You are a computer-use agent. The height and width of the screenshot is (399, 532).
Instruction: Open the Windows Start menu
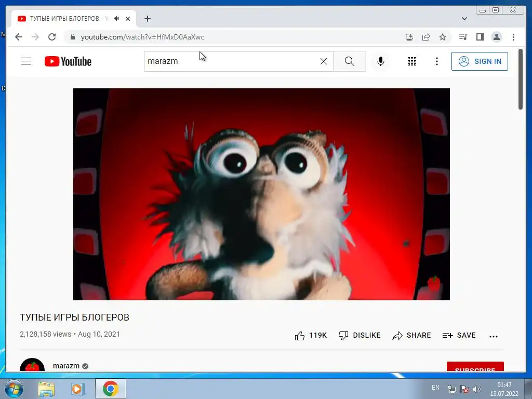(x=14, y=389)
